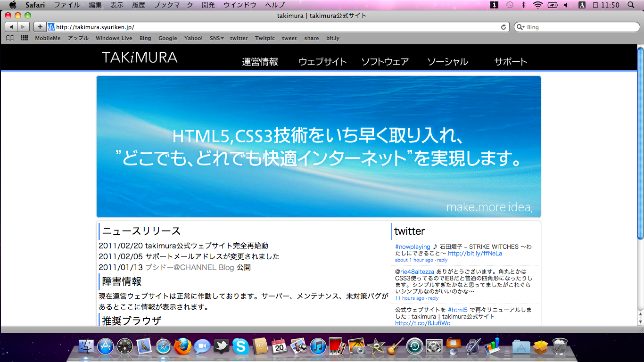The height and width of the screenshot is (362, 644).
Task: Open the Twitter bird app in Dock
Action: pos(221,347)
